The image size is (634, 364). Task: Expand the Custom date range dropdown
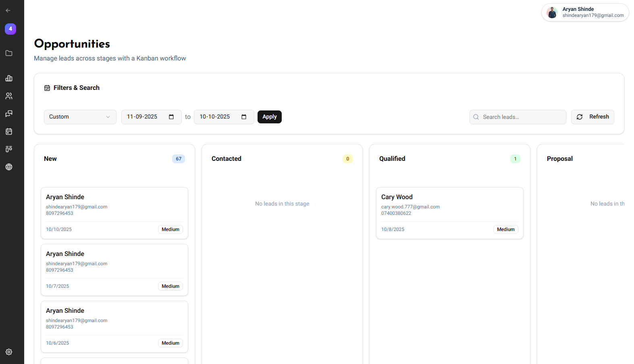[80, 117]
